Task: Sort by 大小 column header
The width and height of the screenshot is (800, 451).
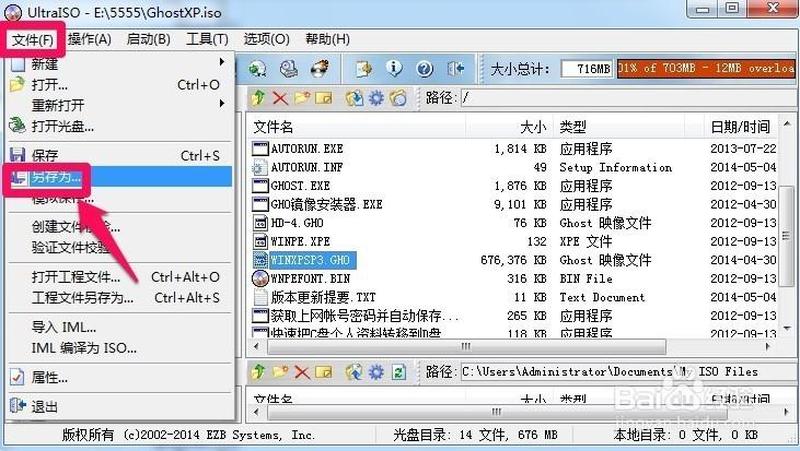Action: pyautogui.click(x=508, y=127)
